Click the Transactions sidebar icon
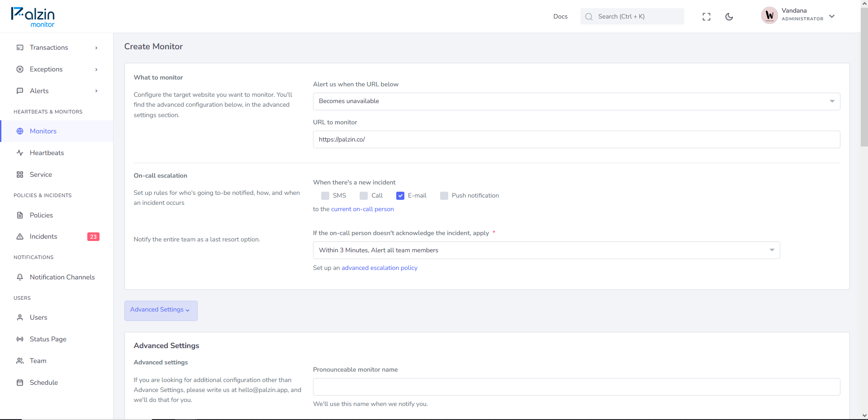The image size is (868, 420). 20,47
